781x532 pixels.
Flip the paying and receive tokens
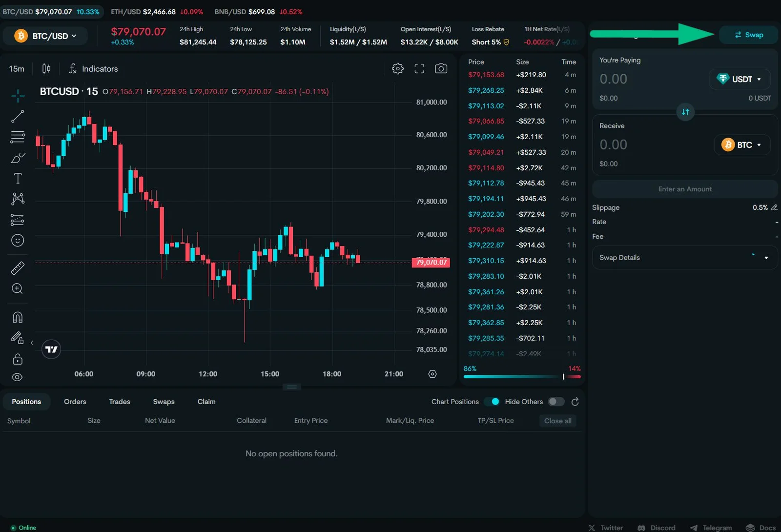(685, 112)
